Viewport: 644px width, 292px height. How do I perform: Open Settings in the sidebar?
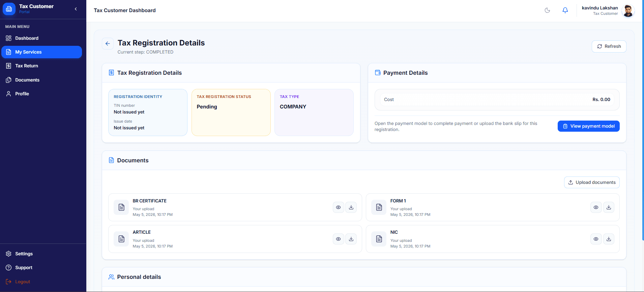click(42, 254)
